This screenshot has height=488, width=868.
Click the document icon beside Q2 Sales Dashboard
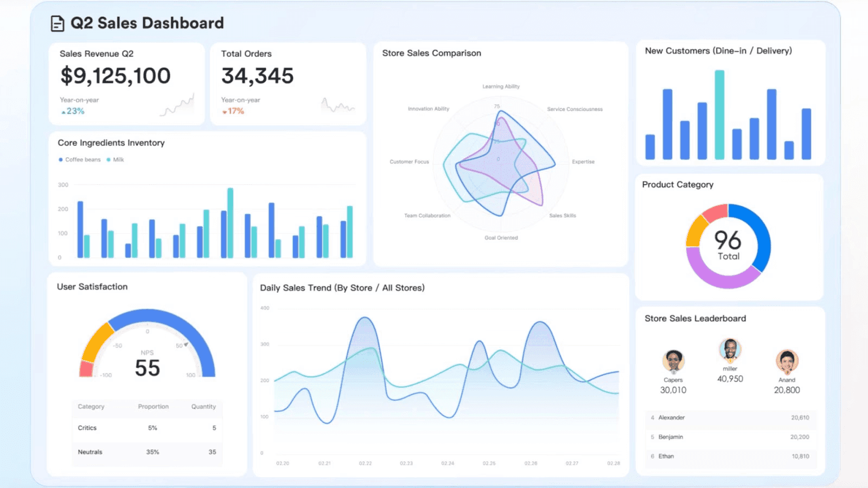pyautogui.click(x=56, y=23)
